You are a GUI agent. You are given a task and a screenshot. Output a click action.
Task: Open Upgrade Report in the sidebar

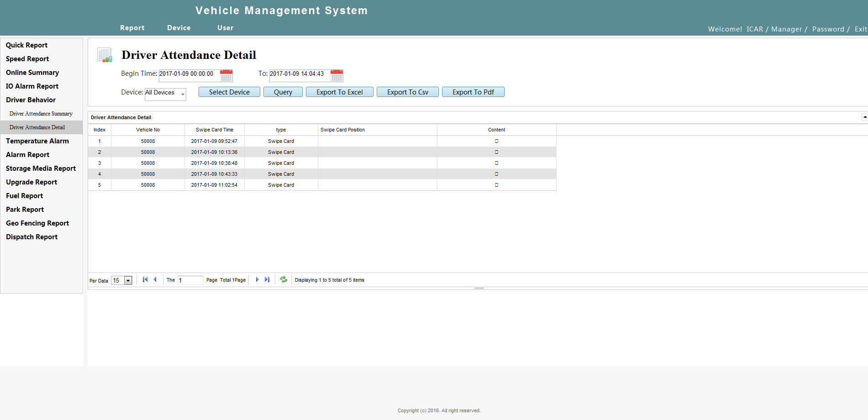pyautogui.click(x=32, y=182)
